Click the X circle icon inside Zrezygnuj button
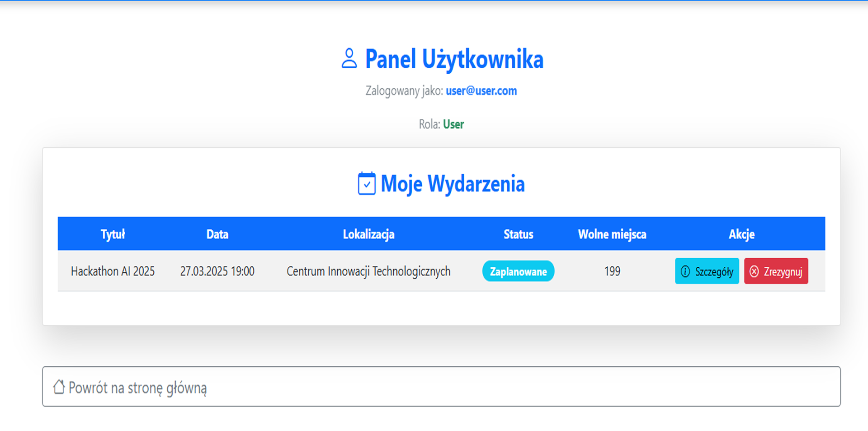868x431 pixels. coord(754,271)
